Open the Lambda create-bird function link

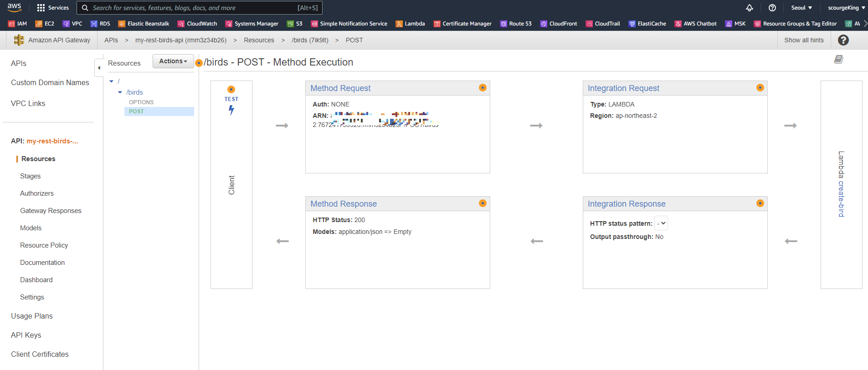pos(841,198)
